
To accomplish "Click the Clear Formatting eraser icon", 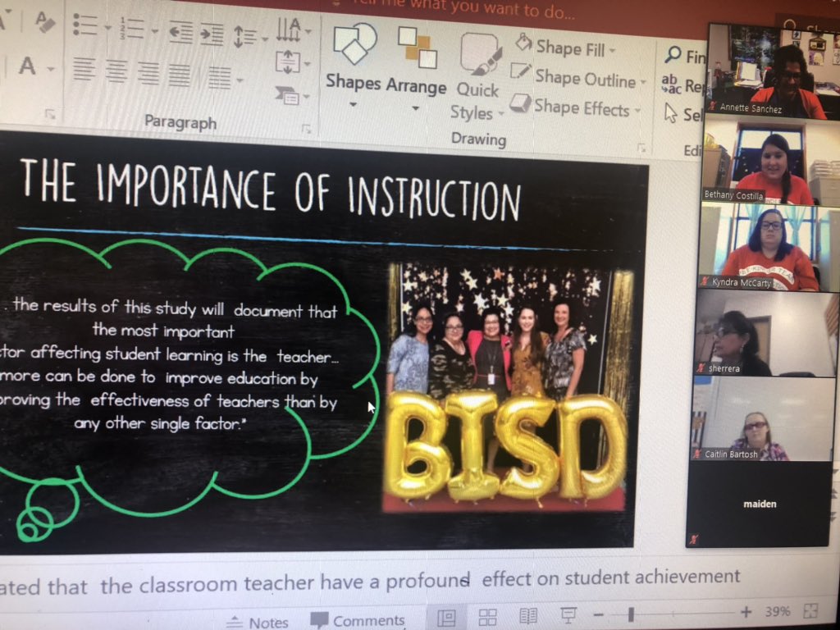I will [44, 22].
